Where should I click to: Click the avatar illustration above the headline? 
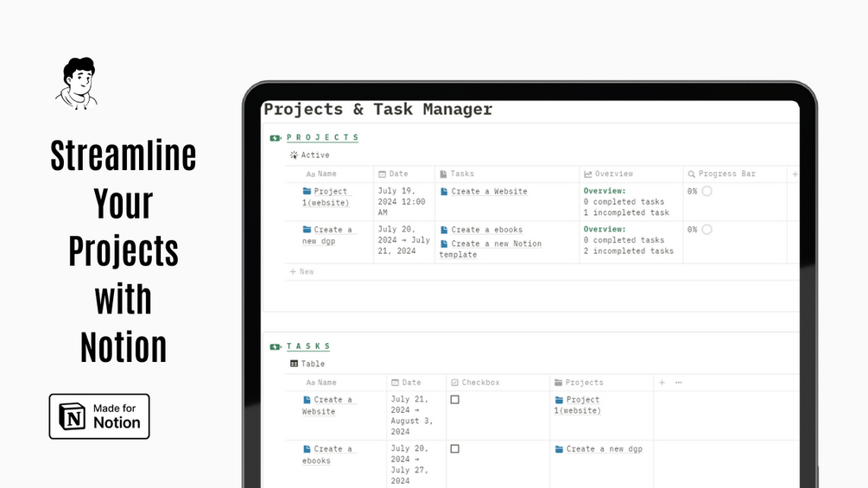tap(77, 83)
